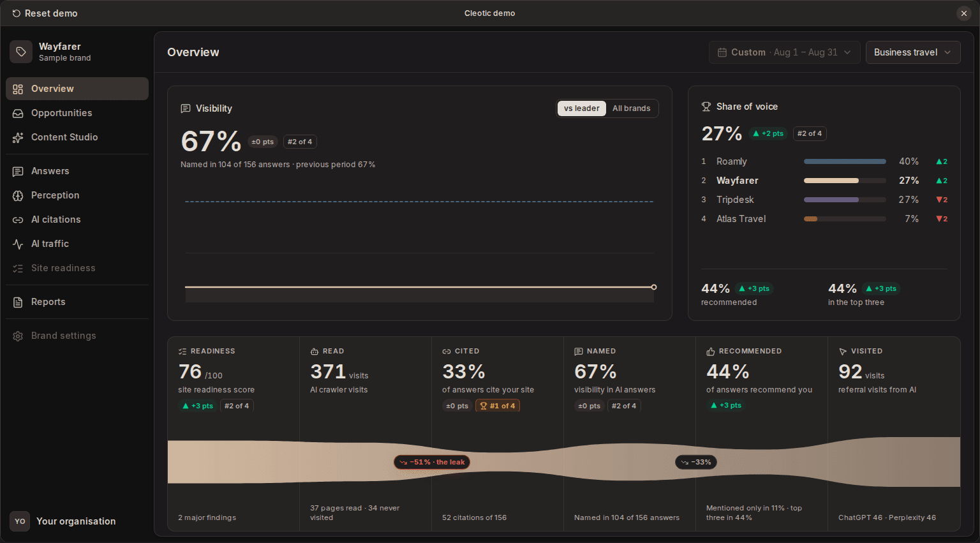Click the thumbs-up icon beside RECOMMENDED

711,352
